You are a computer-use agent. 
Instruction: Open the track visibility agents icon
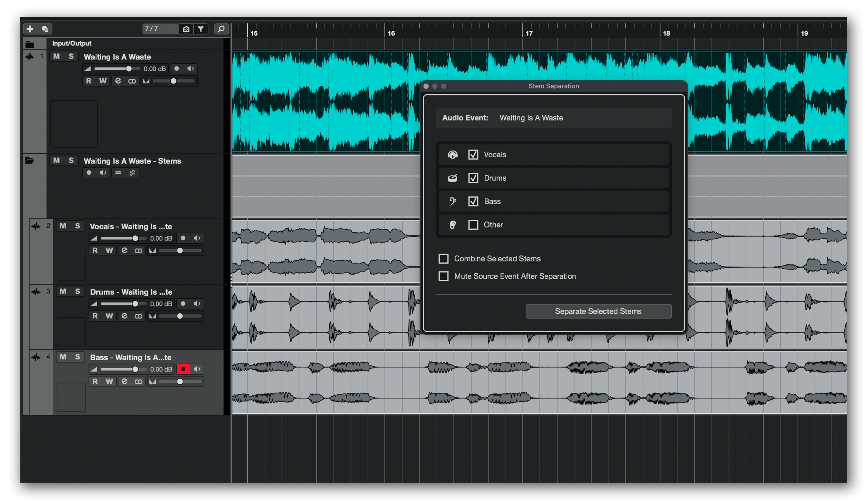coord(186,29)
